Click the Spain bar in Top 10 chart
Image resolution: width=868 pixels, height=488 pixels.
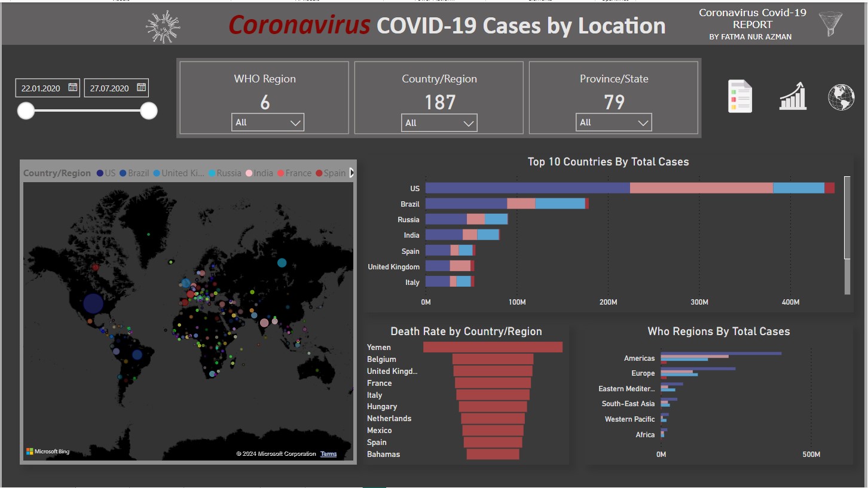click(450, 251)
